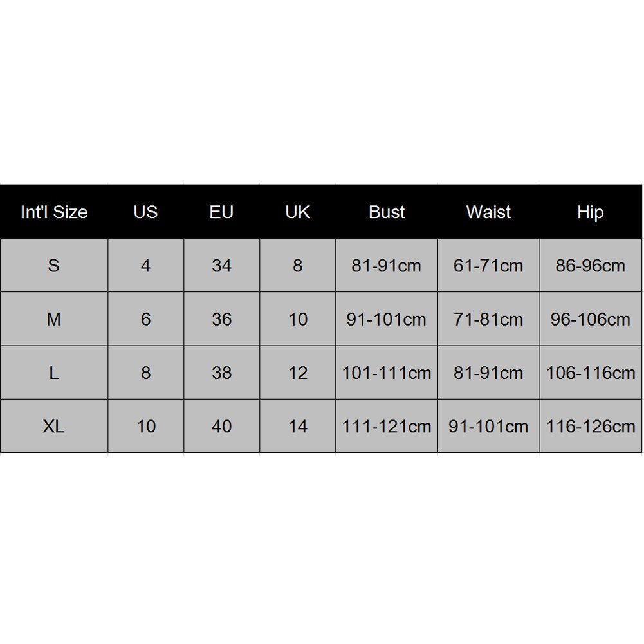Click the L size row label

[x=54, y=373]
